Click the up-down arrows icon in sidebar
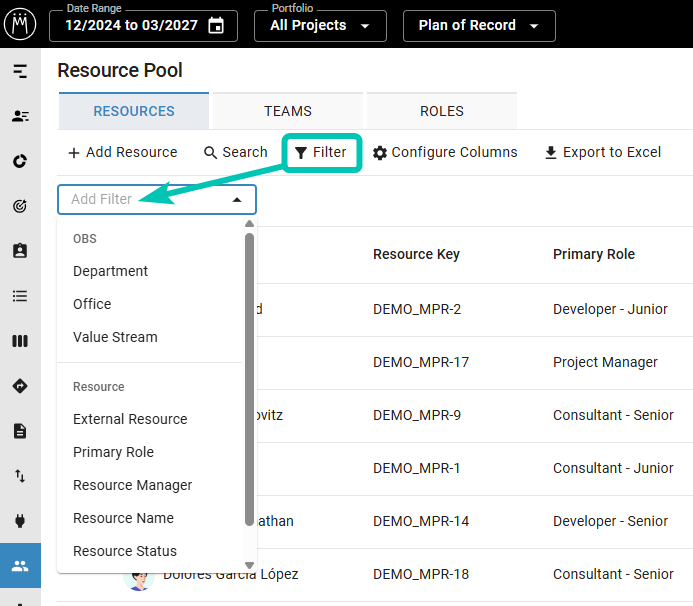This screenshot has height=606, width=693. click(x=20, y=476)
